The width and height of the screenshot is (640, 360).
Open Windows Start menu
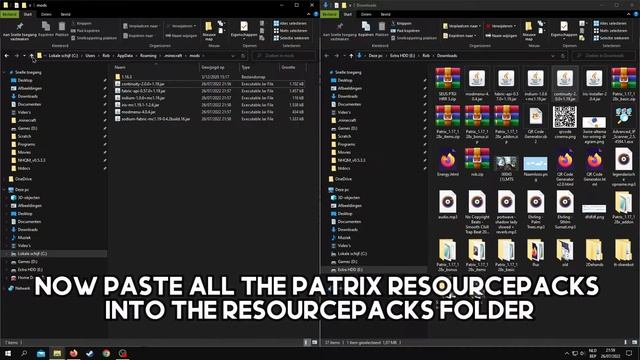coord(8,353)
